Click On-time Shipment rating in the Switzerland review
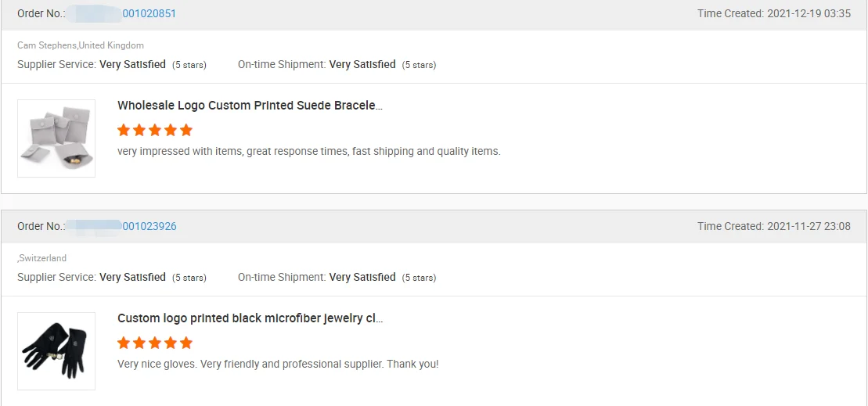This screenshot has height=406, width=868. click(x=337, y=277)
